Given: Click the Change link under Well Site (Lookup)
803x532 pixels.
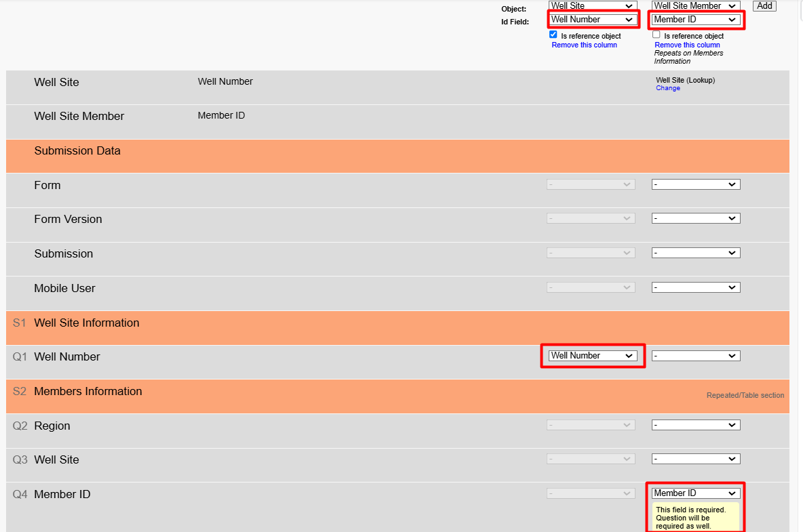Looking at the screenshot, I should pos(667,88).
